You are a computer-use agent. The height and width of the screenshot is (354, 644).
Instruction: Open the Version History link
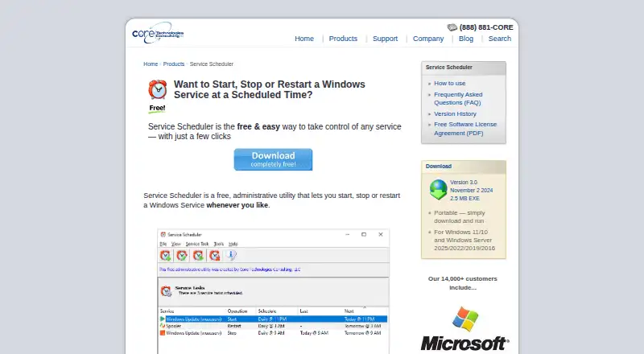point(455,113)
